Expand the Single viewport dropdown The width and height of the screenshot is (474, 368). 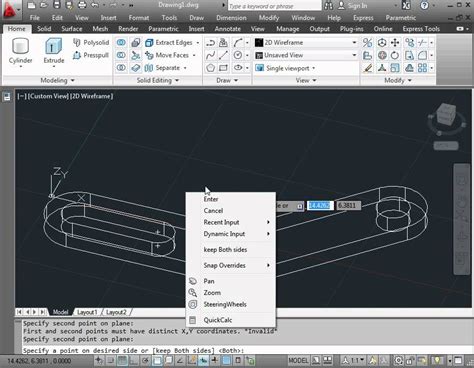click(x=285, y=68)
